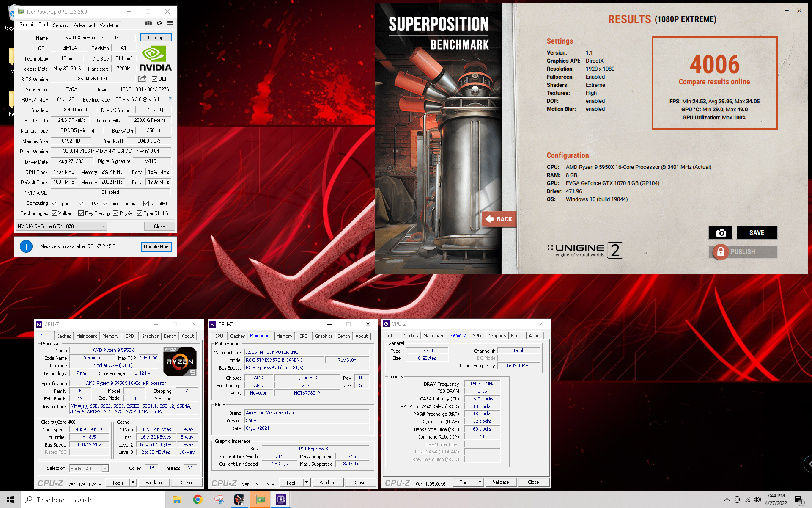Toggle Ray Tracing checkbox
The width and height of the screenshot is (812, 508).
(81, 213)
